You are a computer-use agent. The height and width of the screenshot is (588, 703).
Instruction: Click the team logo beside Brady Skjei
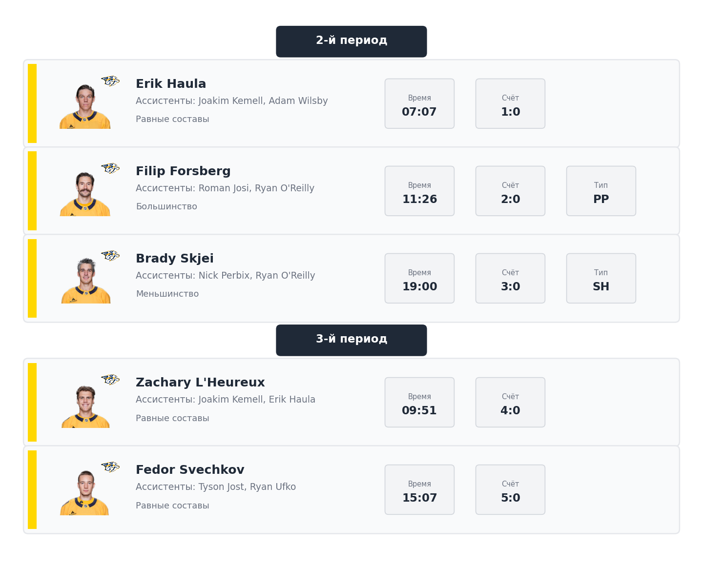click(110, 256)
